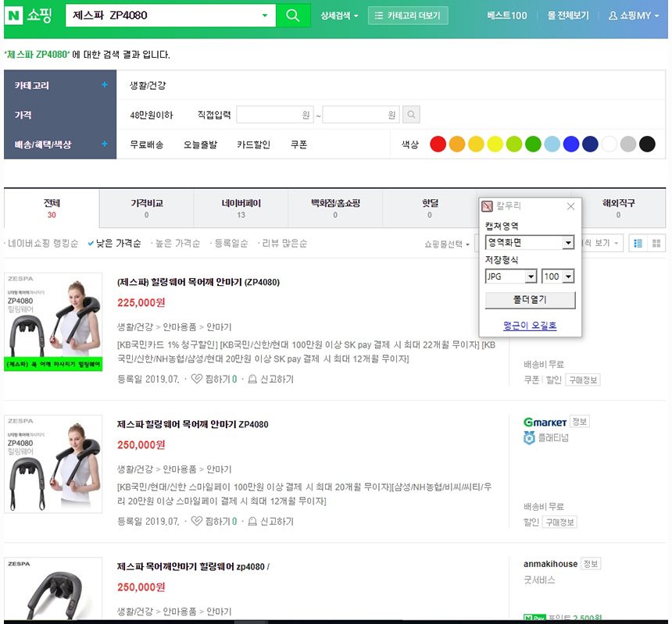The height and width of the screenshot is (624, 672).
Task: Toggle 카드할인 filter
Action: click(x=253, y=144)
